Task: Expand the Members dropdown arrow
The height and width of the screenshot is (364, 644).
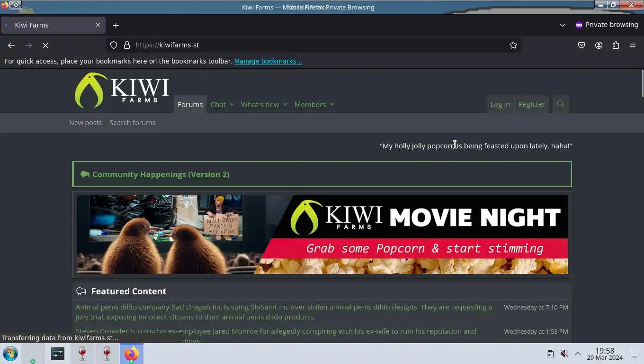Action: 332,105
